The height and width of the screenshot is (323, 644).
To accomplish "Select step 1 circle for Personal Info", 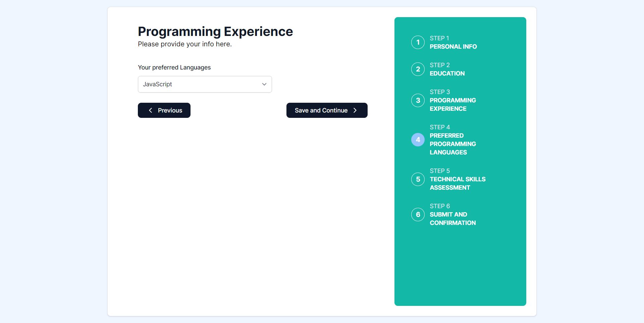I will (x=418, y=42).
